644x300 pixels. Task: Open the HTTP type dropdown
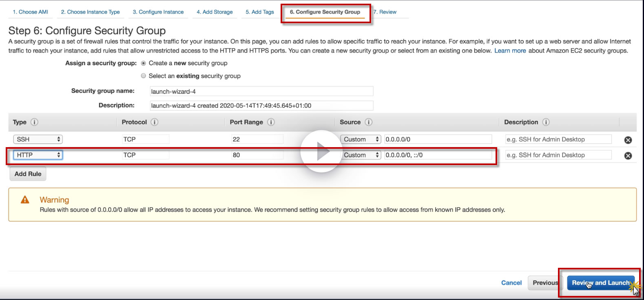click(38, 155)
